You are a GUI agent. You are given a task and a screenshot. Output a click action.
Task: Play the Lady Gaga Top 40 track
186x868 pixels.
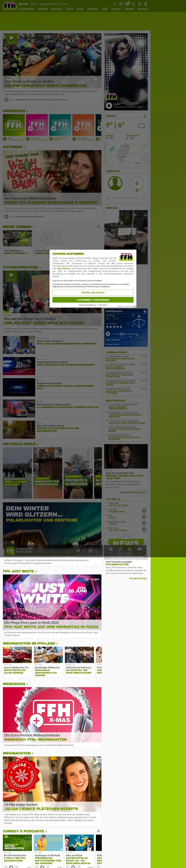coord(144,511)
